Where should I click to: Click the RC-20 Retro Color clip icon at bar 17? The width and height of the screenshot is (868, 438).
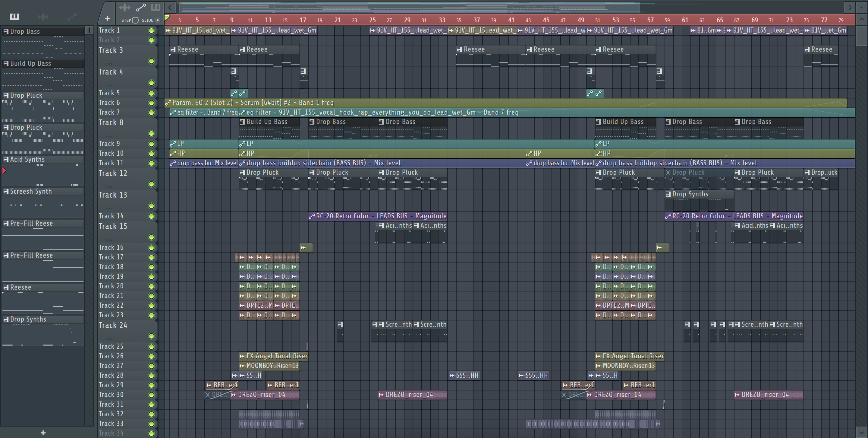tap(312, 216)
